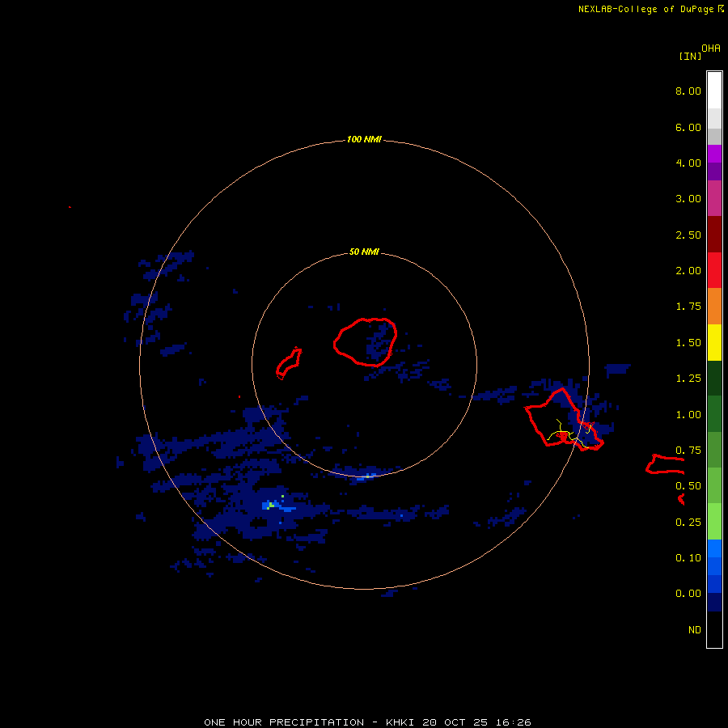Select the black ND legend swatch
Image resolution: width=728 pixels, height=728 pixels.
click(714, 629)
